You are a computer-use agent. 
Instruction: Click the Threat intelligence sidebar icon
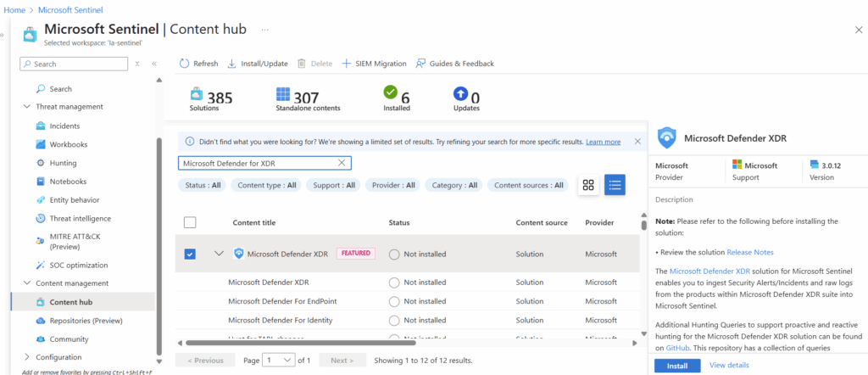pos(41,218)
